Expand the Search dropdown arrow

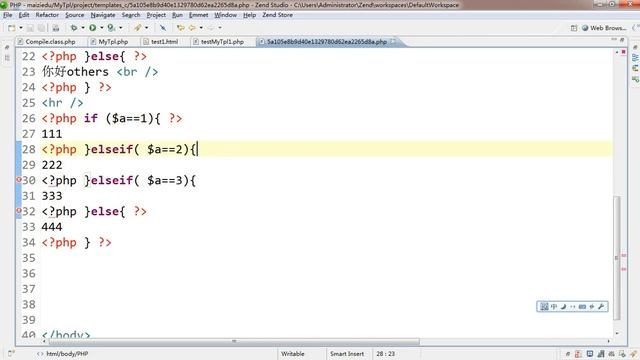[147, 28]
